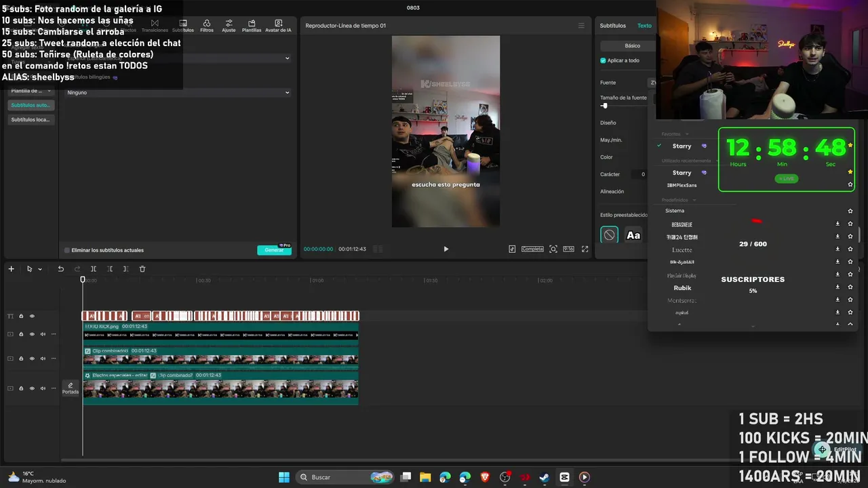The height and width of the screenshot is (488, 868).
Task: Choose the selection pointer tool
Action: [29, 269]
